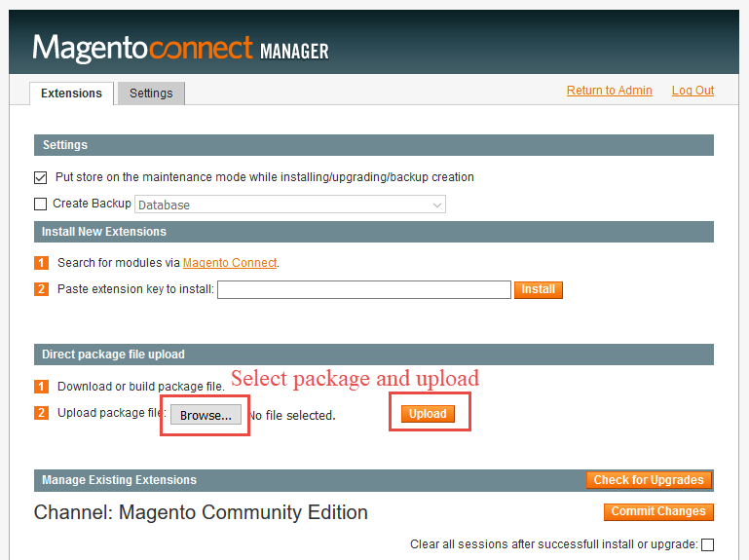Uncheck the maintenance mode checkbox

point(41,178)
